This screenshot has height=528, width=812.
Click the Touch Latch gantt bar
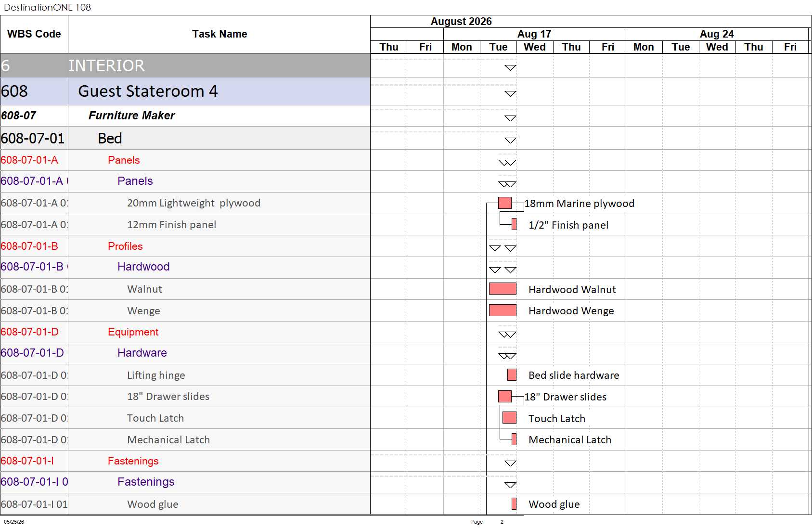pyautogui.click(x=509, y=418)
